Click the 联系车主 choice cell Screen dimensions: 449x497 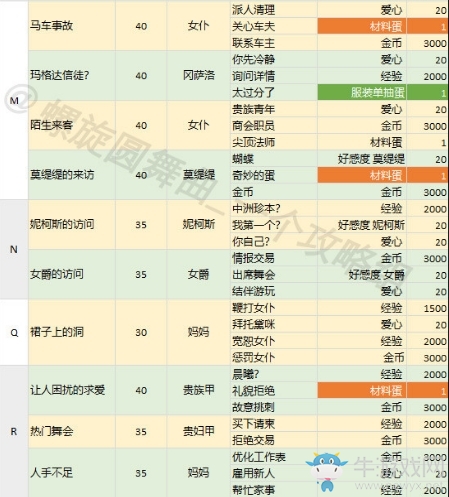tap(274, 43)
